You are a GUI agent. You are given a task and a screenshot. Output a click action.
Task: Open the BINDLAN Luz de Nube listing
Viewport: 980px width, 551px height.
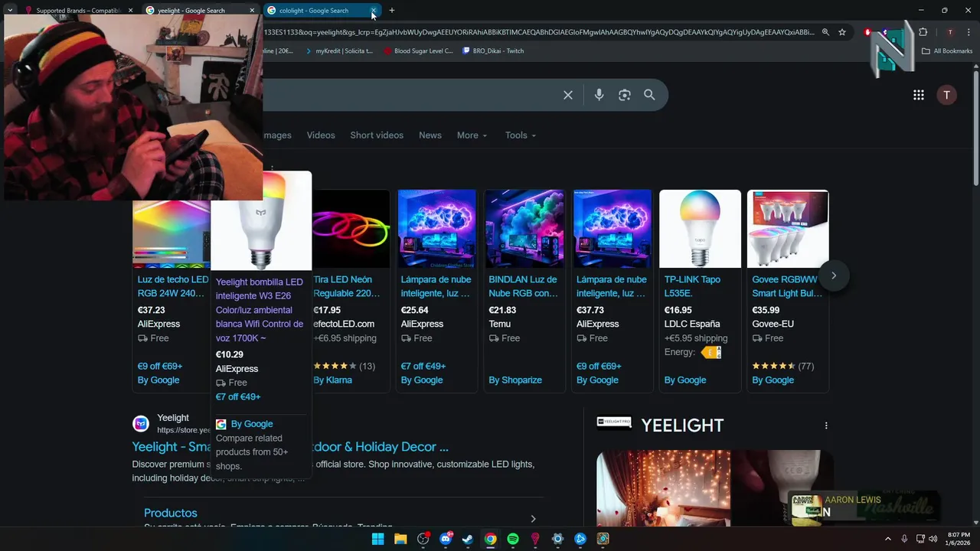pos(524,286)
